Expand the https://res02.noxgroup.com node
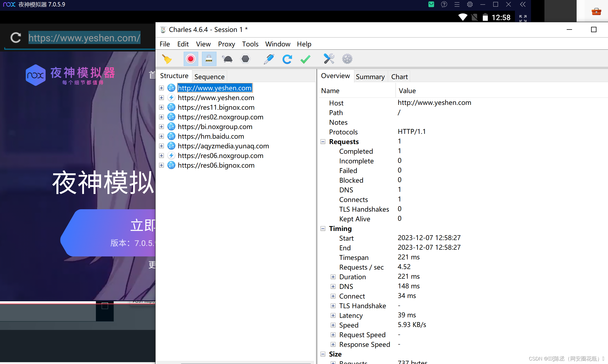 pyautogui.click(x=161, y=117)
